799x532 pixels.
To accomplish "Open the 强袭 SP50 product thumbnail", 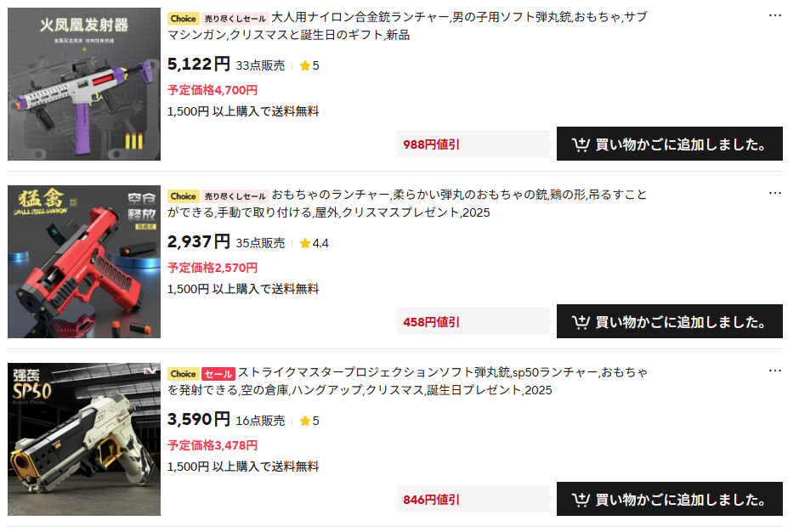I will pos(84,439).
